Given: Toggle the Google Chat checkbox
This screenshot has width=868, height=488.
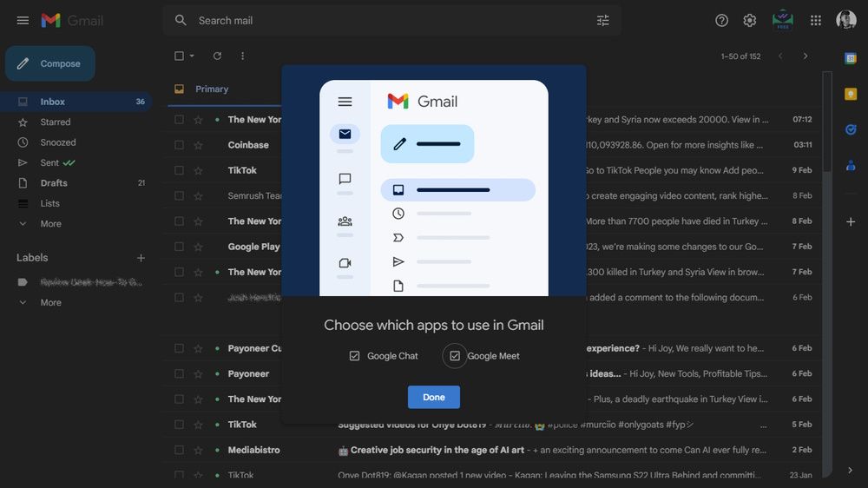Looking at the screenshot, I should click(x=354, y=356).
